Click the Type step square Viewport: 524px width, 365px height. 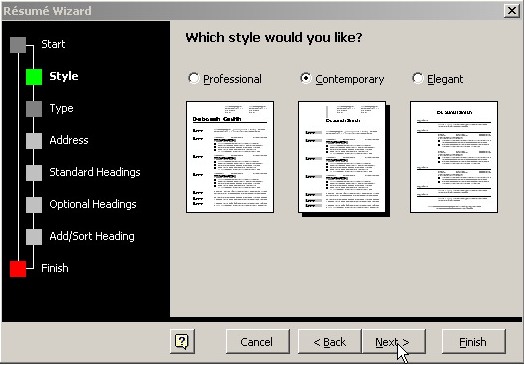(34, 109)
